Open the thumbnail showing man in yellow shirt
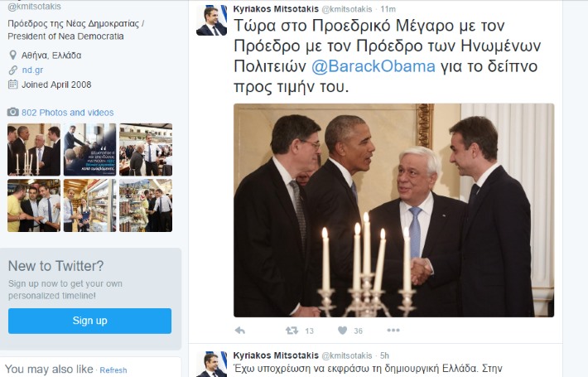 point(34,205)
